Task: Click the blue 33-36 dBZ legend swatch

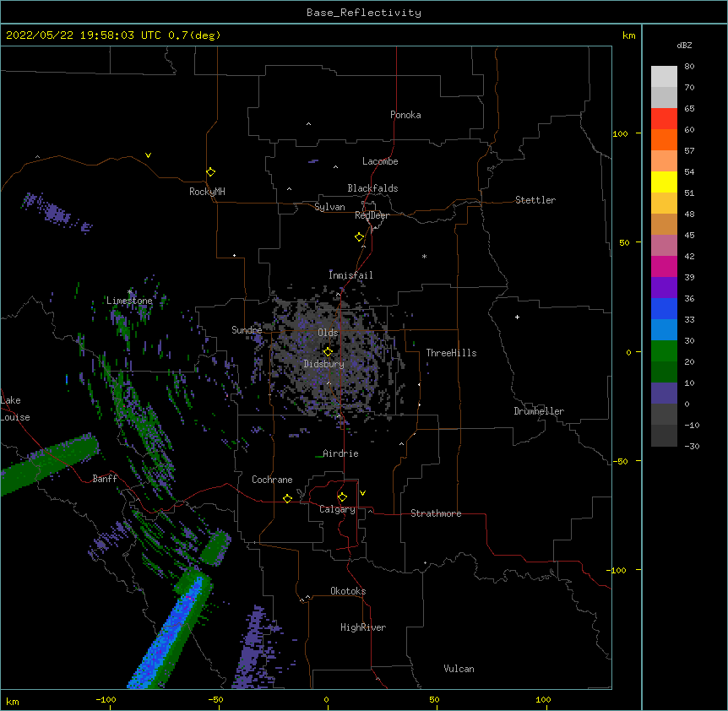Action: coord(664,308)
